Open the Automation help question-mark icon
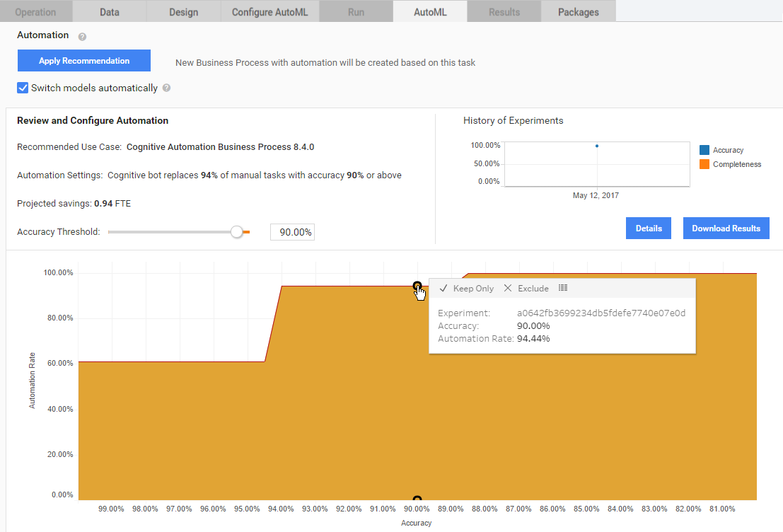The image size is (783, 532). (82, 37)
